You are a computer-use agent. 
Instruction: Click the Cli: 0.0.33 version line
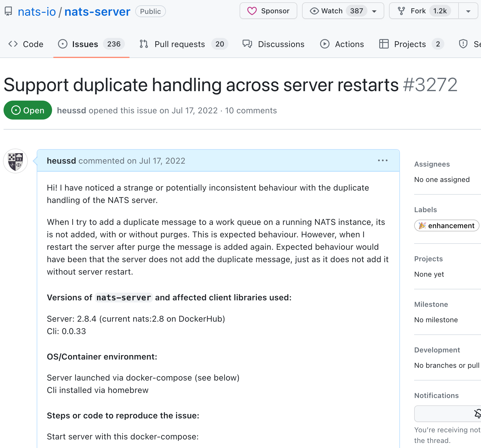click(x=66, y=331)
